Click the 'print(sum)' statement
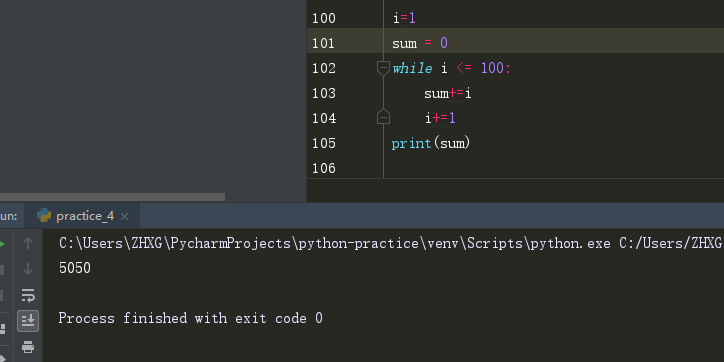 tap(431, 144)
